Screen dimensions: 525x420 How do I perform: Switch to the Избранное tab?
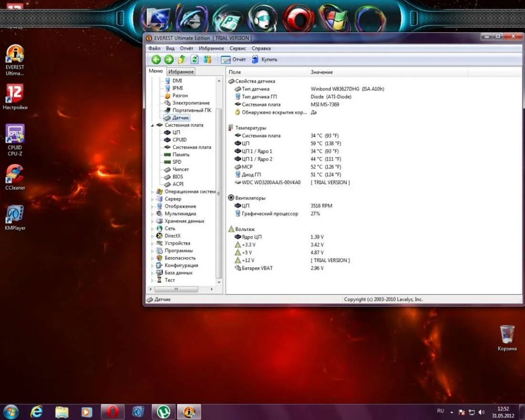coord(181,72)
